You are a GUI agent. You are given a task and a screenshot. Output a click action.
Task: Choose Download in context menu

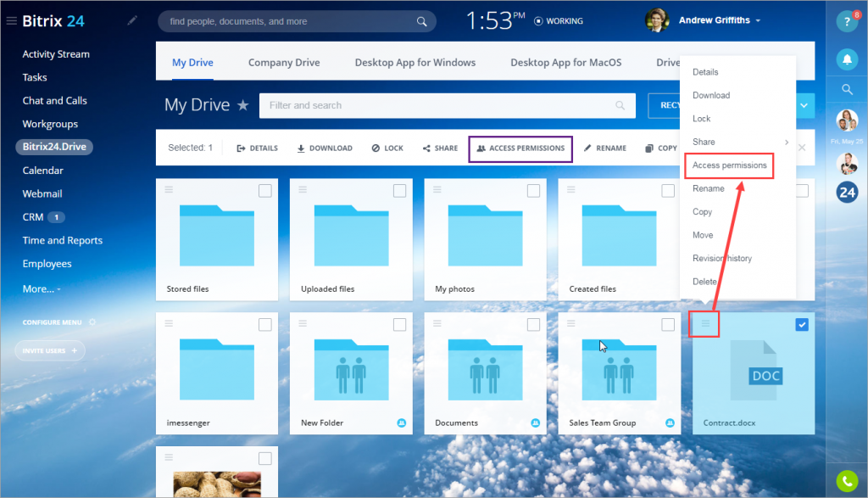(711, 95)
